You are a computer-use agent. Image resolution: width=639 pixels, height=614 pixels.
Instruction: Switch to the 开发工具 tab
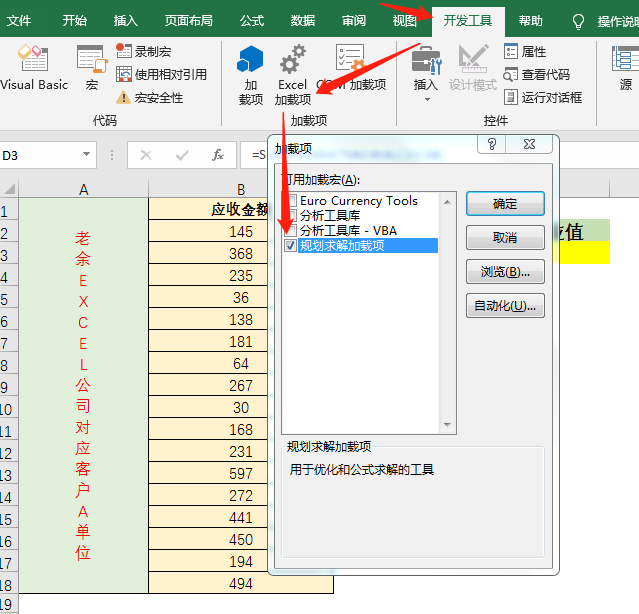pyautogui.click(x=468, y=21)
